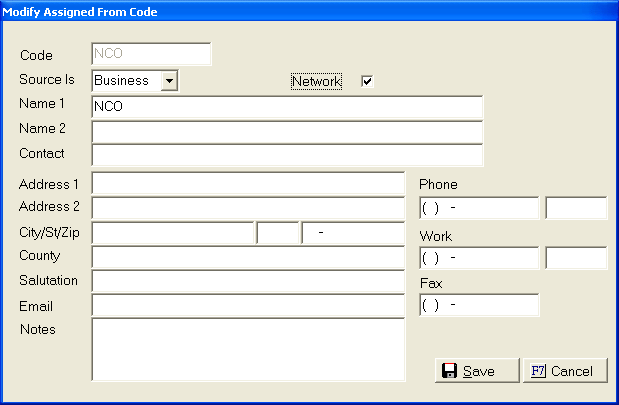Click the City input box

pos(173,233)
